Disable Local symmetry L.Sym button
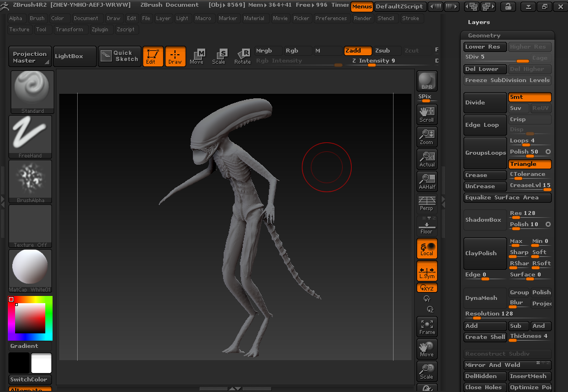Screen dimensions: 568x392 [427, 271]
